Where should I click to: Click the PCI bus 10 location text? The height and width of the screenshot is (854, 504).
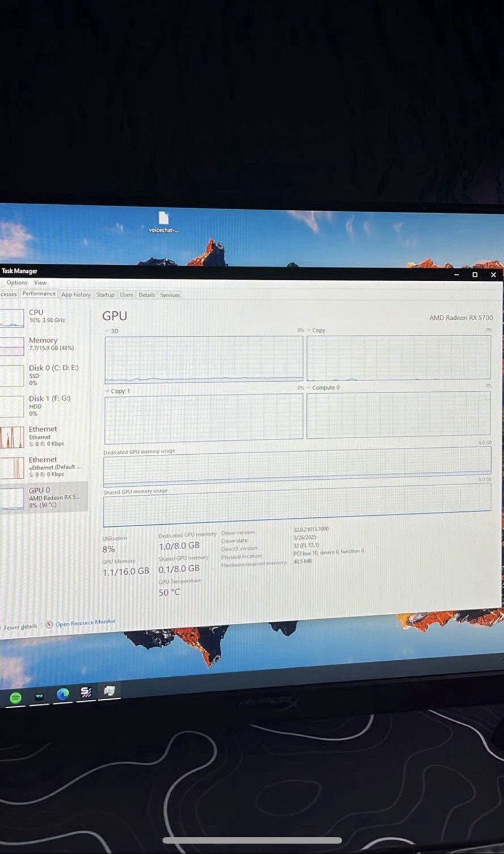tap(329, 552)
